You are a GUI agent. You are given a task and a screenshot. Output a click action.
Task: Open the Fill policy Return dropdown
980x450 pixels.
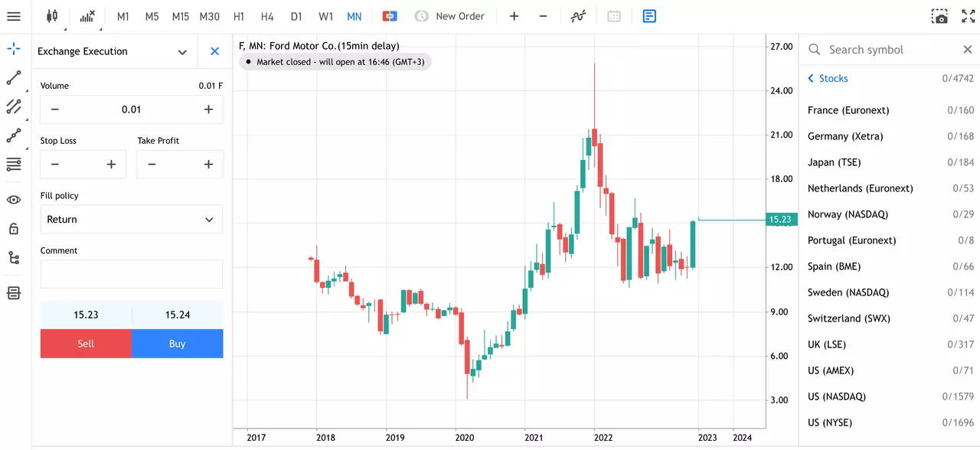click(132, 219)
